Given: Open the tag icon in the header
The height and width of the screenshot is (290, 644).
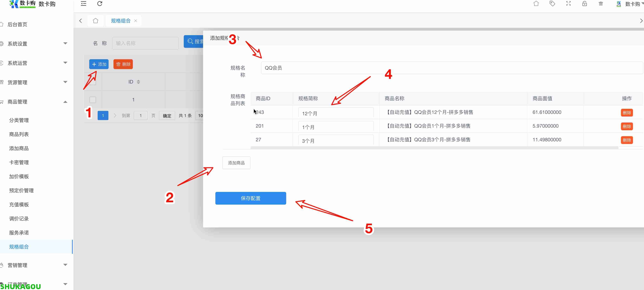Looking at the screenshot, I should [x=552, y=4].
